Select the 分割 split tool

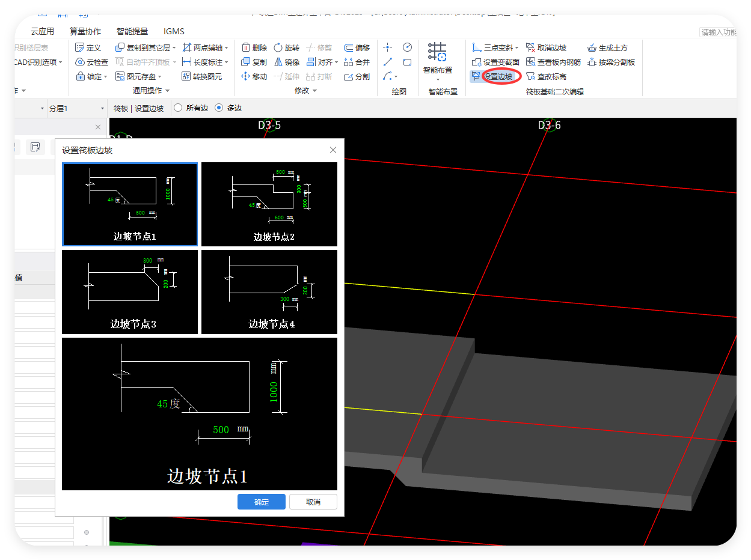pyautogui.click(x=357, y=76)
